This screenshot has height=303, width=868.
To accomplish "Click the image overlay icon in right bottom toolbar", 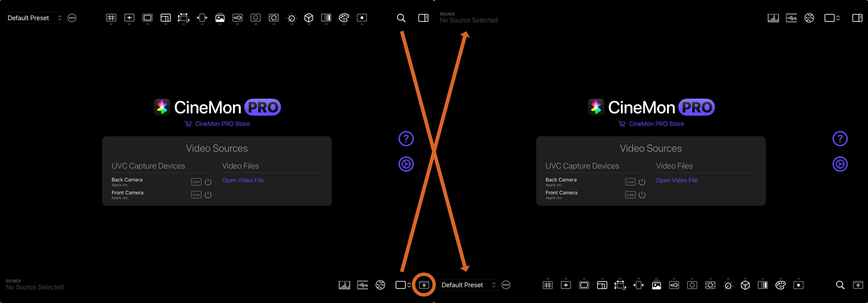I will [656, 285].
